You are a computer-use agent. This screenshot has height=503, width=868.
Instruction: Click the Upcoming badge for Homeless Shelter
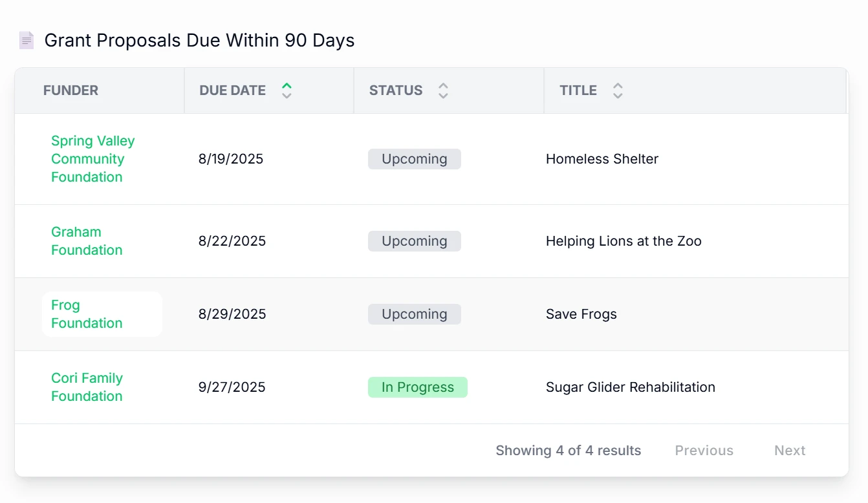pos(414,159)
